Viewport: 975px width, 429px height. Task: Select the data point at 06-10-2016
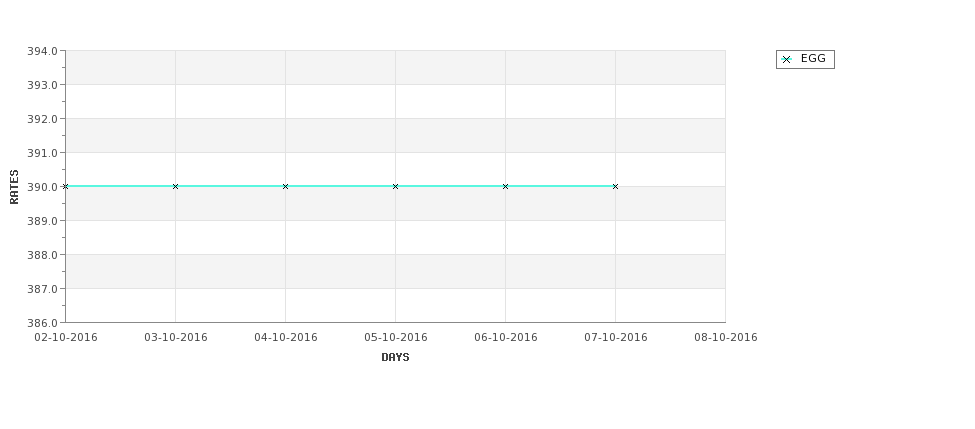506,187
